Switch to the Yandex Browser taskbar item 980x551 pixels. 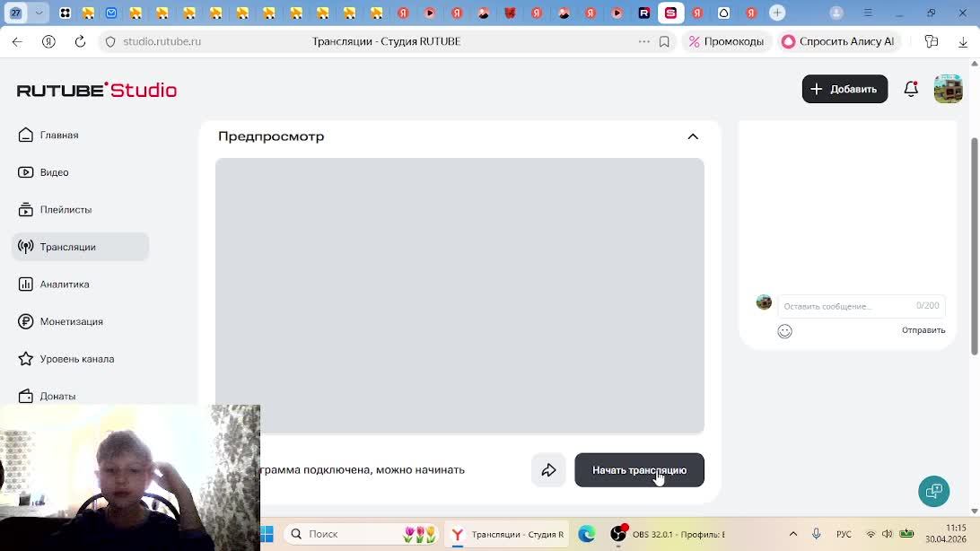click(x=508, y=534)
